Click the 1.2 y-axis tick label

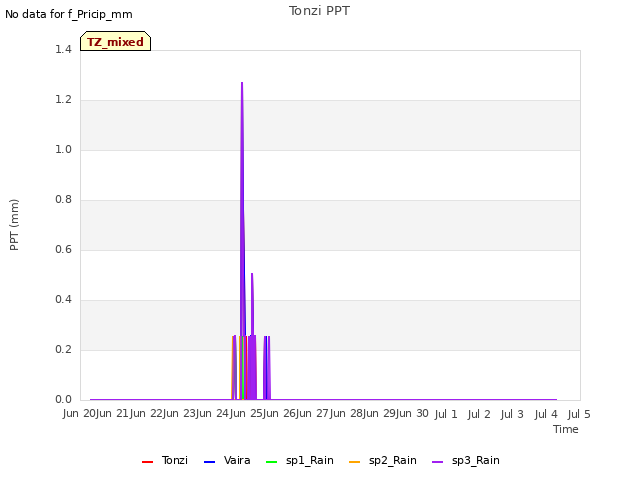63,100
